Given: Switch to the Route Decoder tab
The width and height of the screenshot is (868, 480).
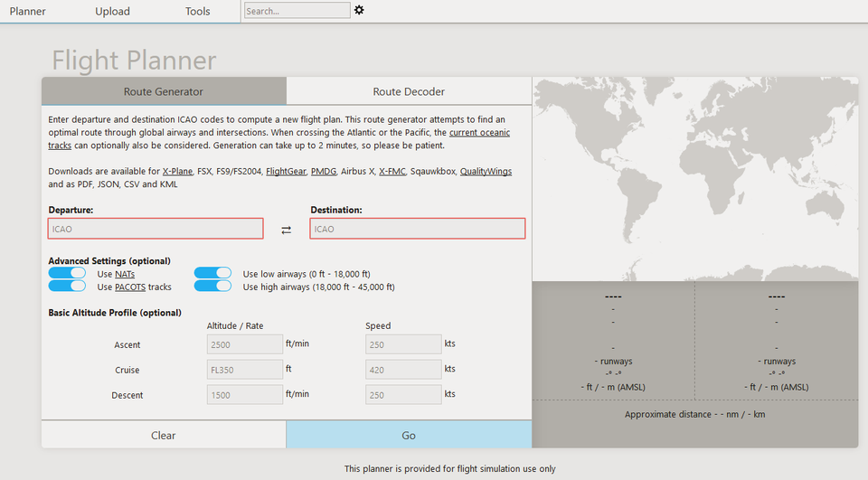Looking at the screenshot, I should pos(409,91).
